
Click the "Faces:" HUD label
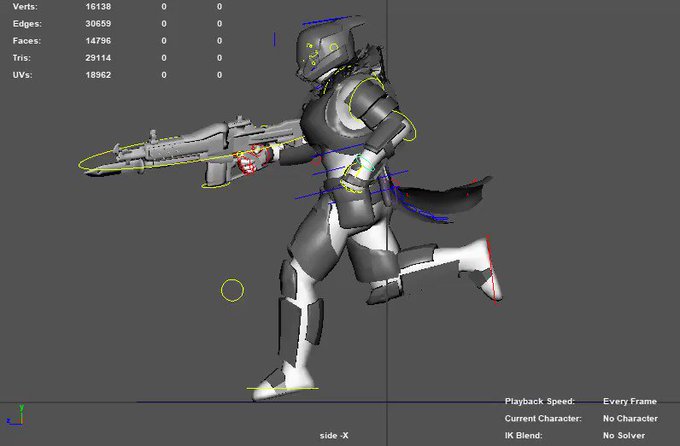[x=27, y=41]
